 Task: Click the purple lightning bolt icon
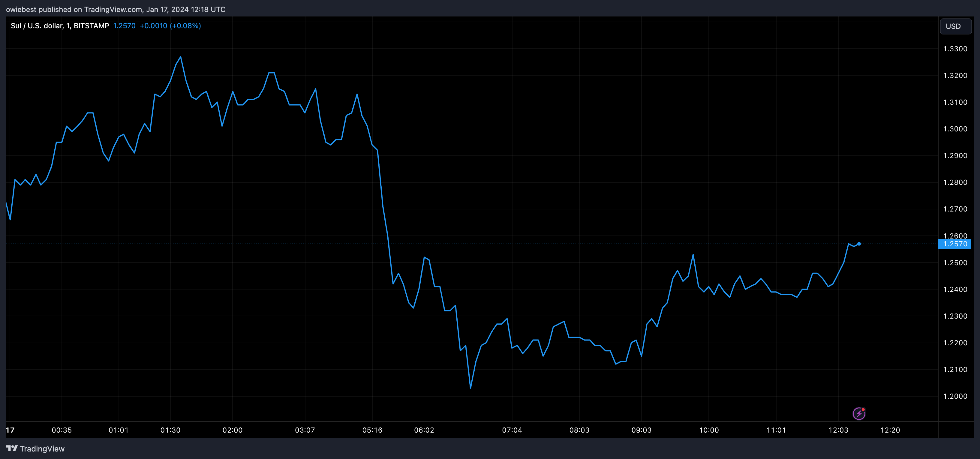pyautogui.click(x=859, y=413)
